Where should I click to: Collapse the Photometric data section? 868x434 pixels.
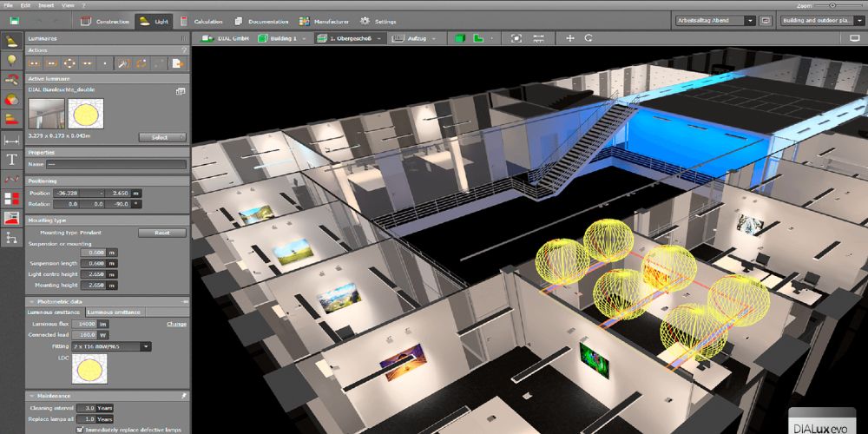pos(32,301)
